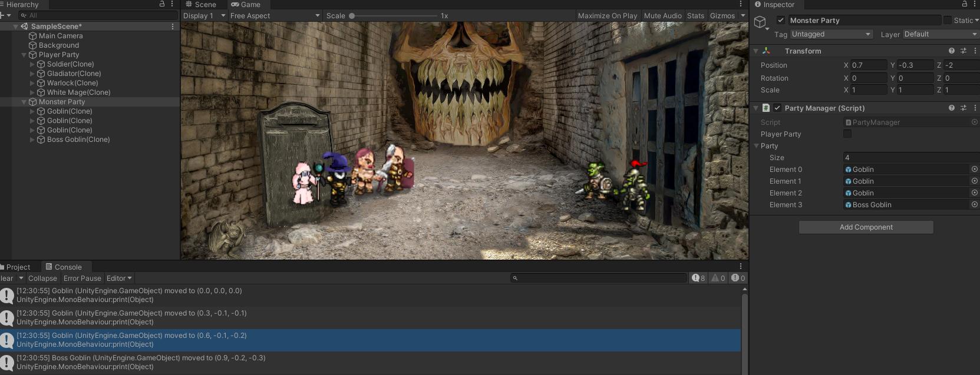Toggle Mute Audio in Game view
The width and height of the screenshot is (980, 375).
click(663, 16)
